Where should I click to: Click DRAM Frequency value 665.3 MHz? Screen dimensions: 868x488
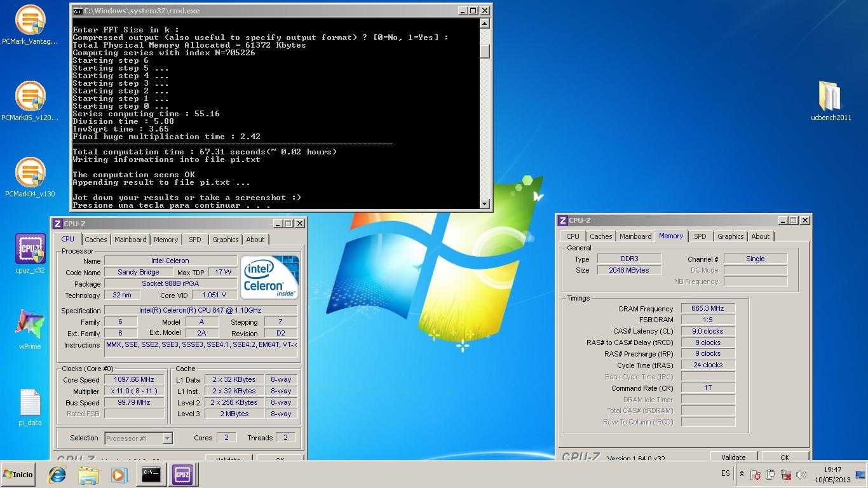708,309
